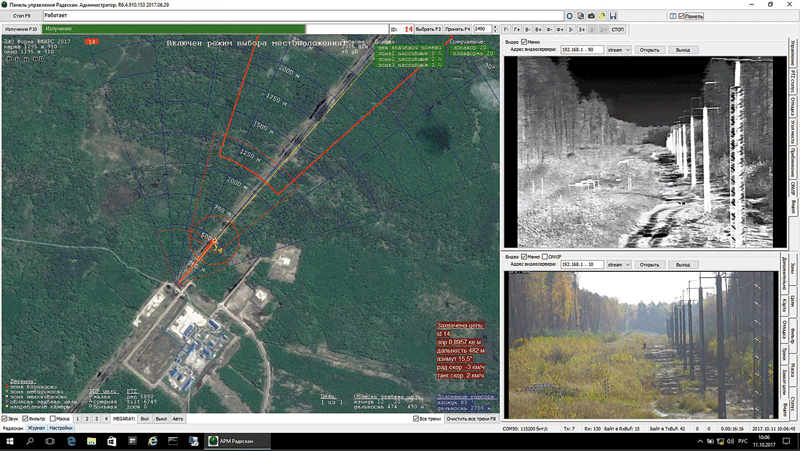Screen dimensions: 800x451
Task: Launch Internet Explorer from the taskbar
Action: click(153, 441)
